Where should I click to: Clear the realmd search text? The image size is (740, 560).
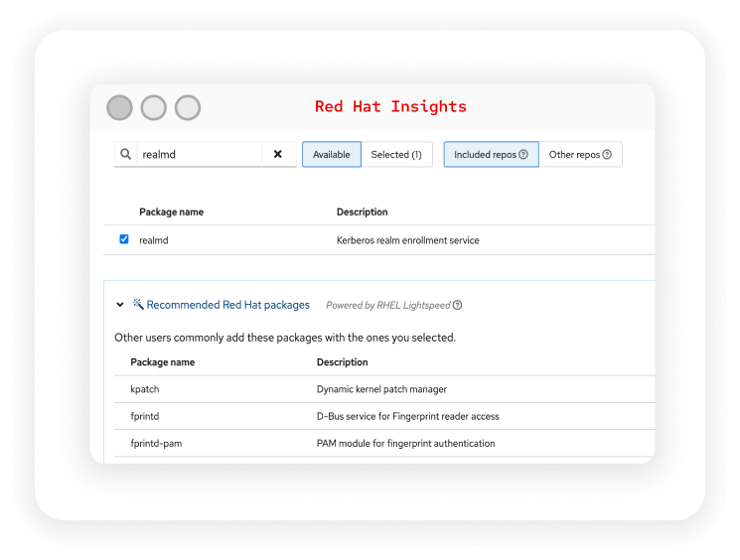(278, 155)
